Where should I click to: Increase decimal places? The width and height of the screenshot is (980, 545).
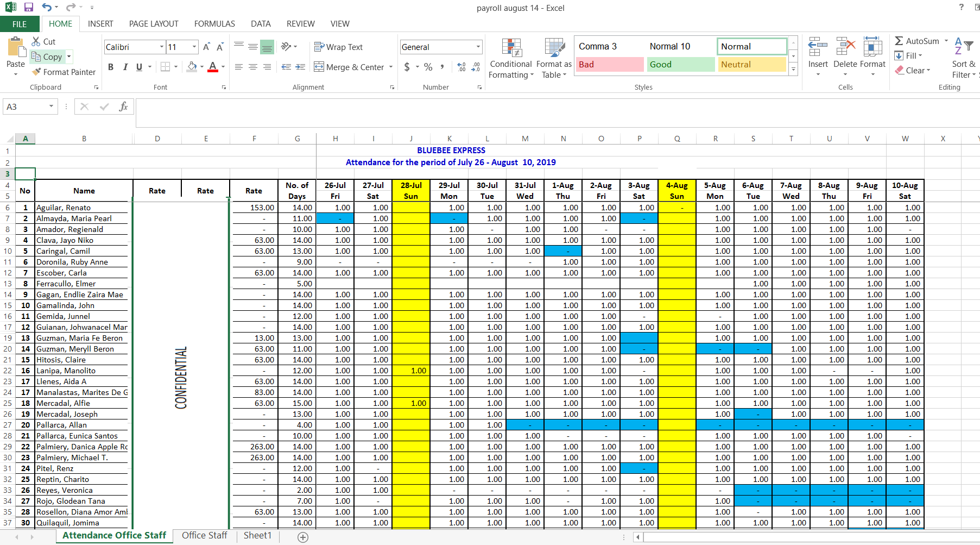click(x=461, y=67)
